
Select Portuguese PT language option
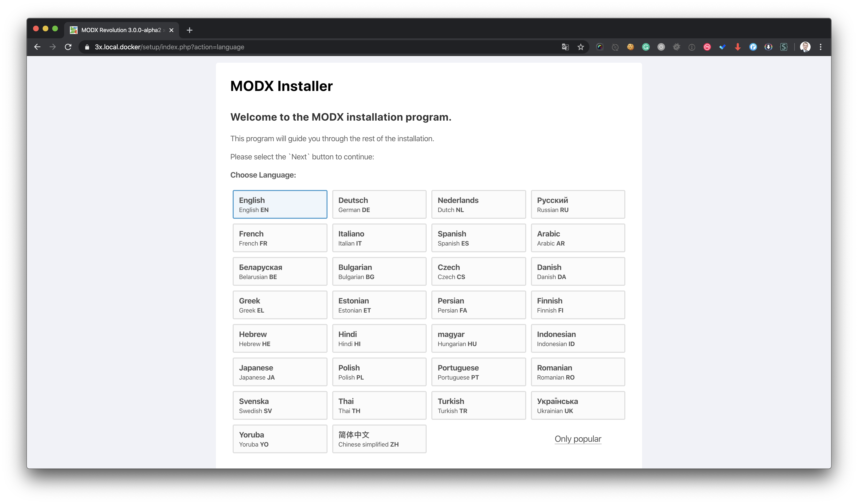478,372
